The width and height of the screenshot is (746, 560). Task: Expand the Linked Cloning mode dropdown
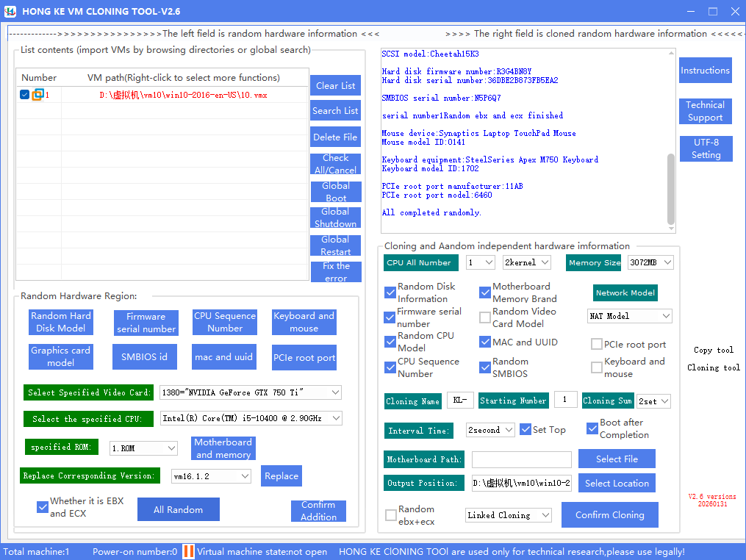coord(509,515)
